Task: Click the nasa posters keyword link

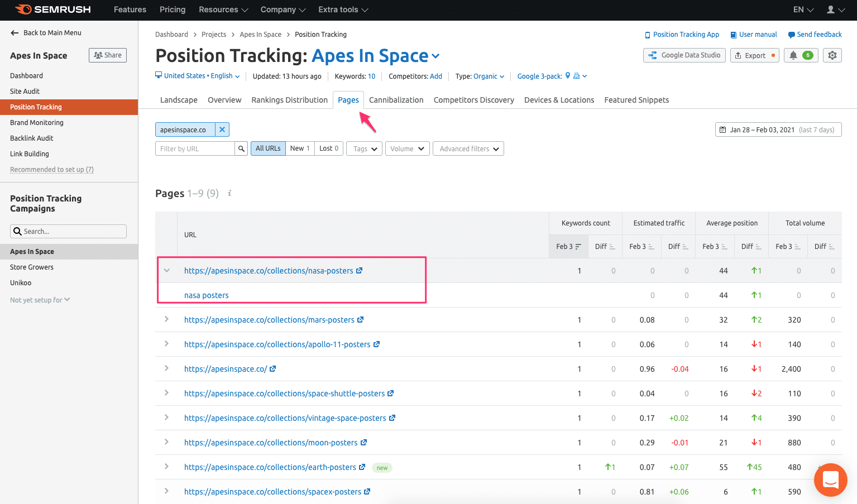Action: click(207, 295)
